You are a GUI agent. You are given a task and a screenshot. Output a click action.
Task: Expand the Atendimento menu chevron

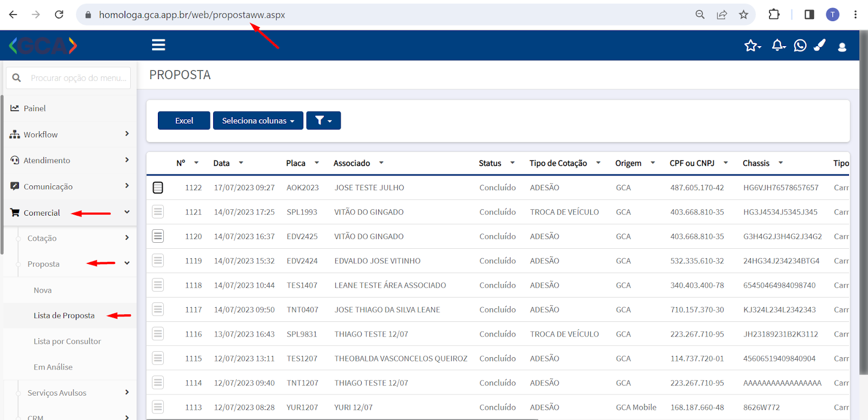[127, 159]
